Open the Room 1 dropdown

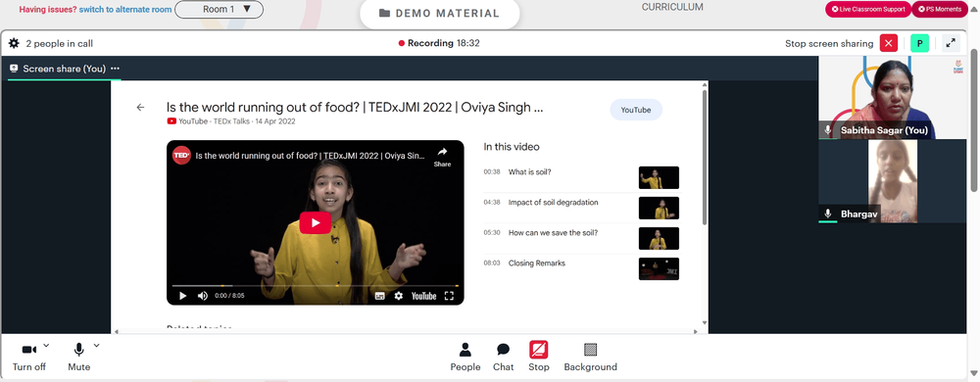click(219, 10)
